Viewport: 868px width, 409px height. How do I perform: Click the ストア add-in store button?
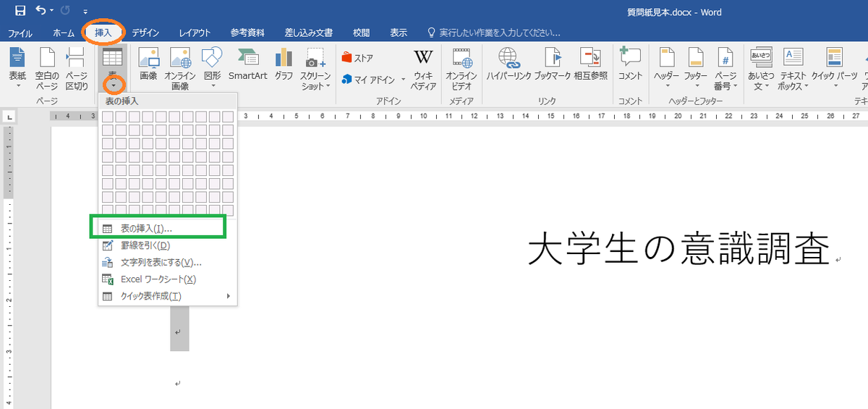(x=357, y=58)
